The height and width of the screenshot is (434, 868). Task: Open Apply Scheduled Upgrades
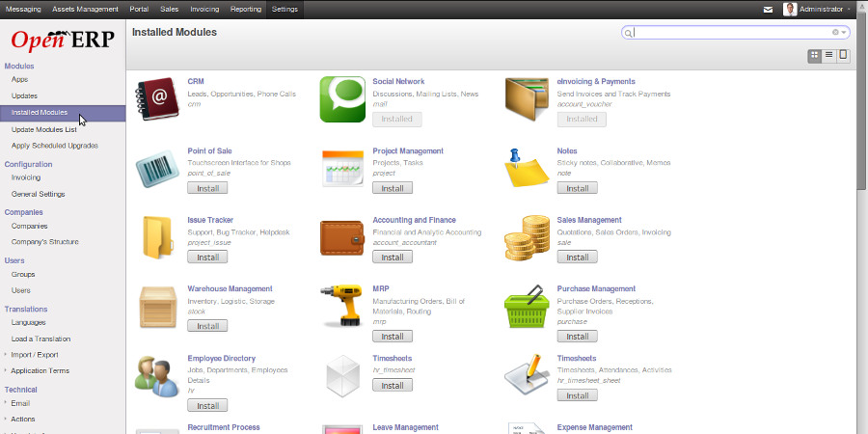[55, 146]
